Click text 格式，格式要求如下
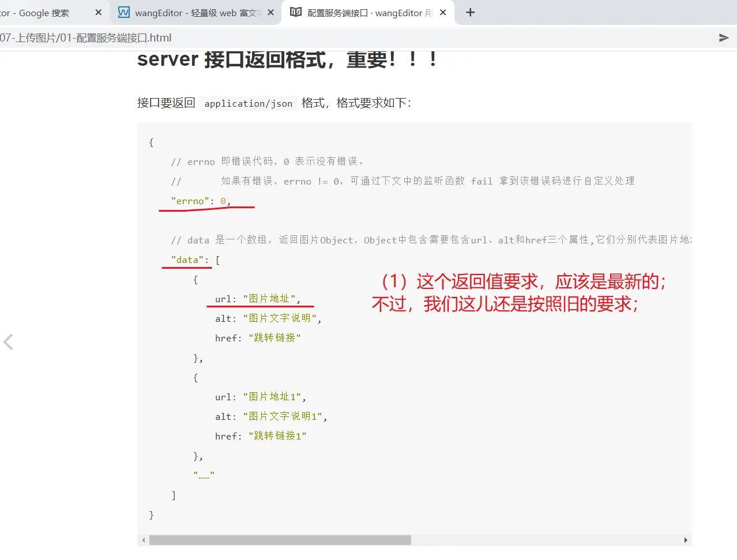The width and height of the screenshot is (737, 560). (356, 103)
